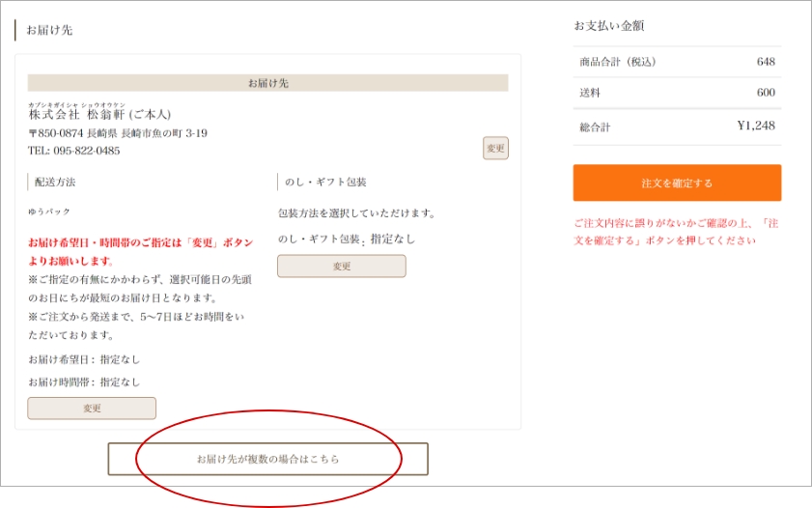Click the TEL: 095-822-0485 phone number
The height and width of the screenshot is (508, 812).
(74, 151)
